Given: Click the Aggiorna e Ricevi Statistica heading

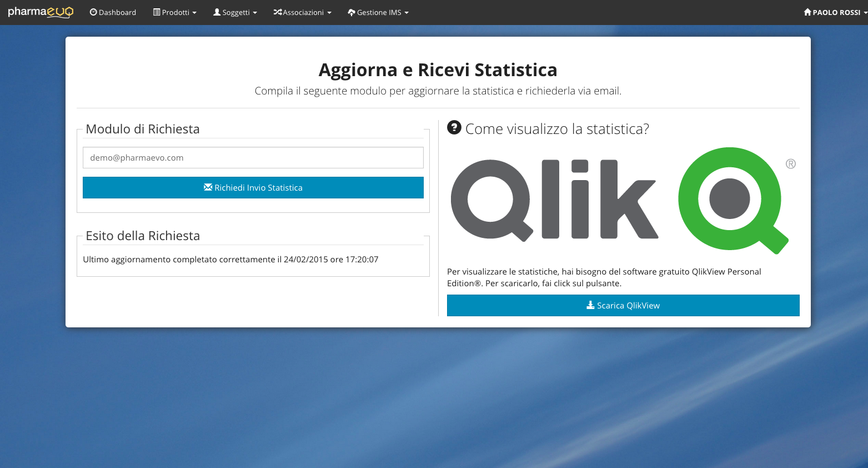Looking at the screenshot, I should point(438,69).
